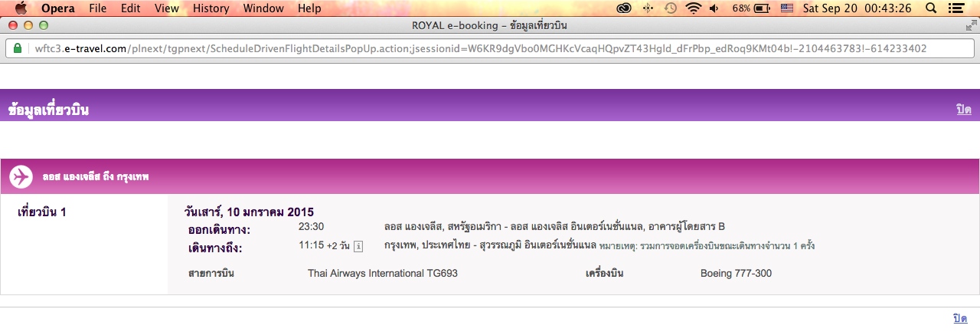Click the Boeing 777-300 aircraft text
980x332 pixels.
736,273
